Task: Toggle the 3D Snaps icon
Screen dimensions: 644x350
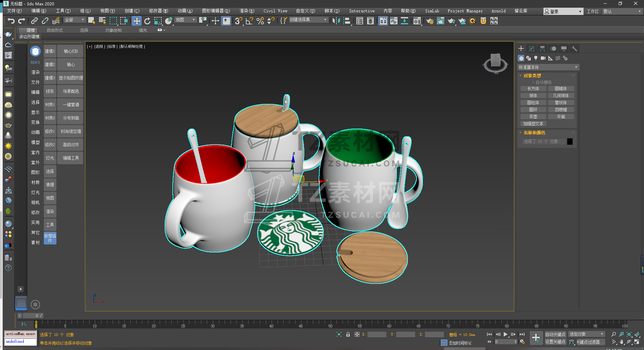Action: pyautogui.click(x=238, y=21)
